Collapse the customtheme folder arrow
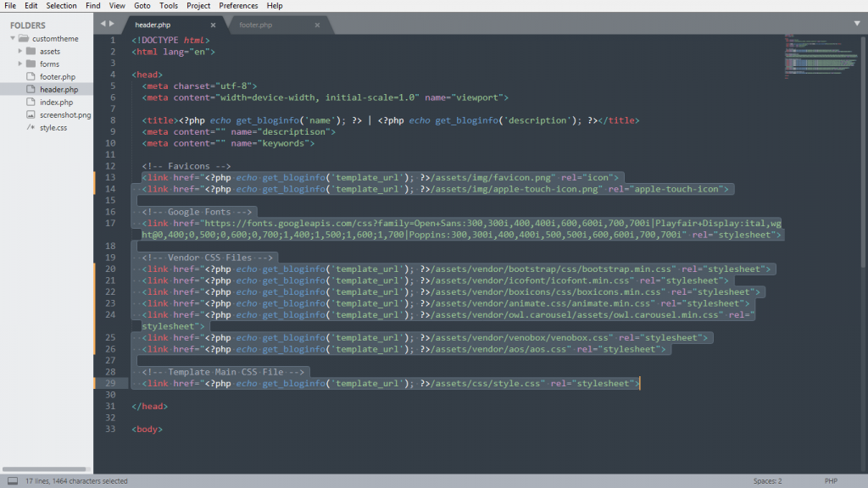Screen dimensions: 868x488 tap(13, 38)
